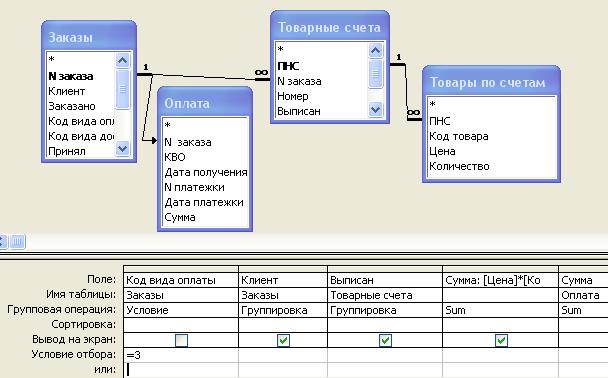Click the up arrow in Заказы table scrollbar

click(x=123, y=60)
